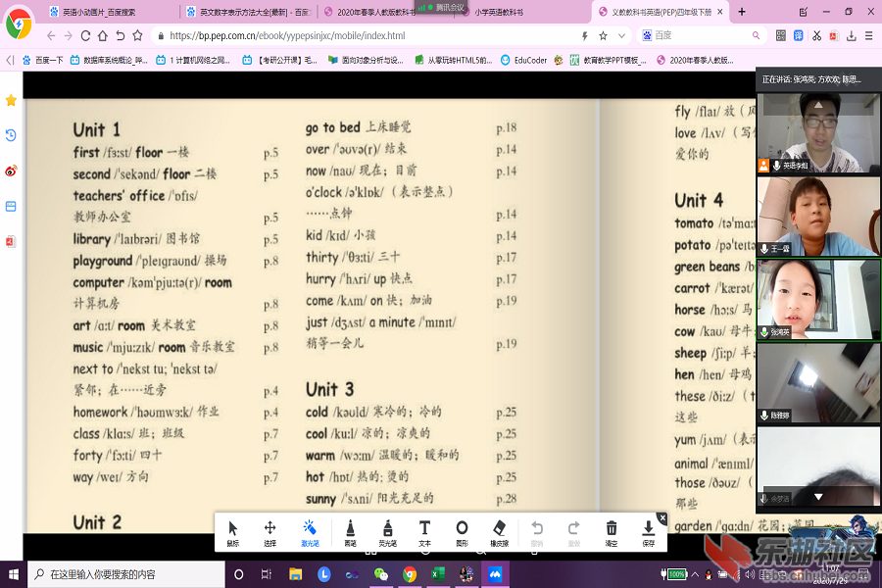
Task: Open the QR code extension icon
Action: (781, 35)
